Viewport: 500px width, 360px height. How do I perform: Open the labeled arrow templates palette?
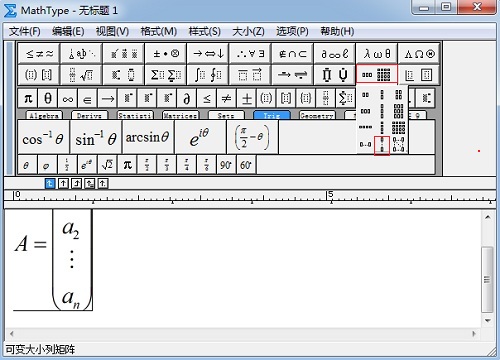tap(292, 75)
